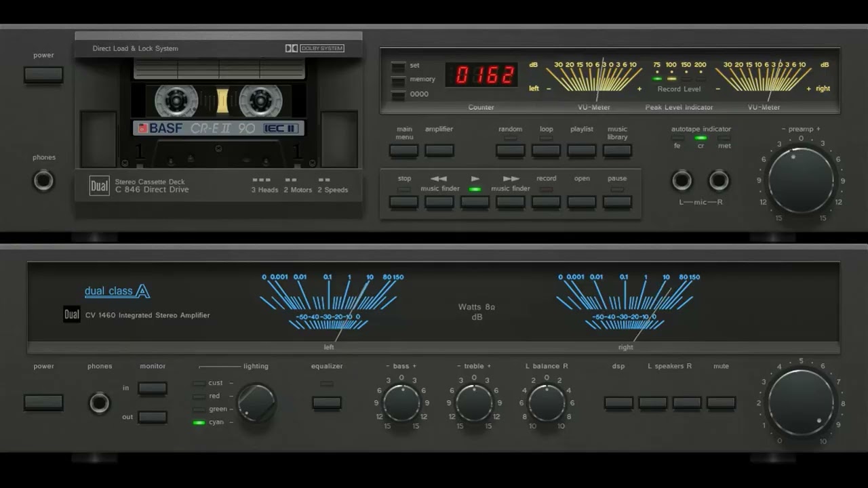
Task: Click the "Direct Load & Lock System" text
Action: pos(136,49)
